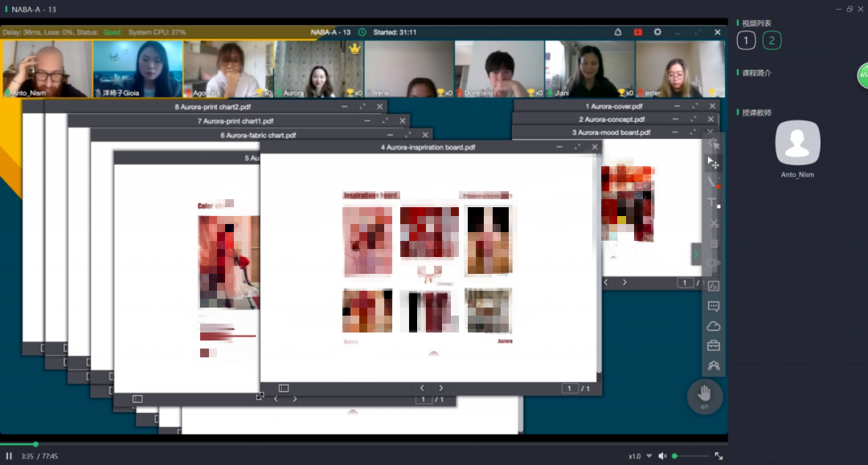Click page number field in mood board window
868x465 pixels.
tap(685, 283)
